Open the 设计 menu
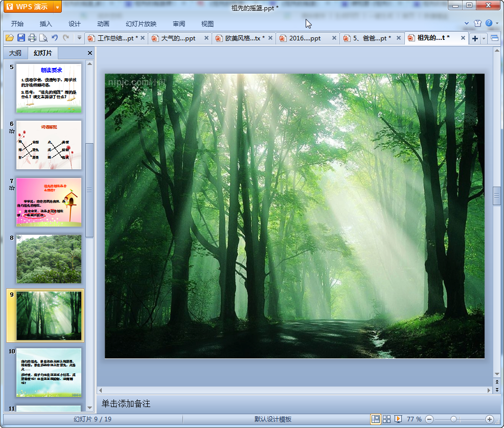 pyautogui.click(x=74, y=24)
